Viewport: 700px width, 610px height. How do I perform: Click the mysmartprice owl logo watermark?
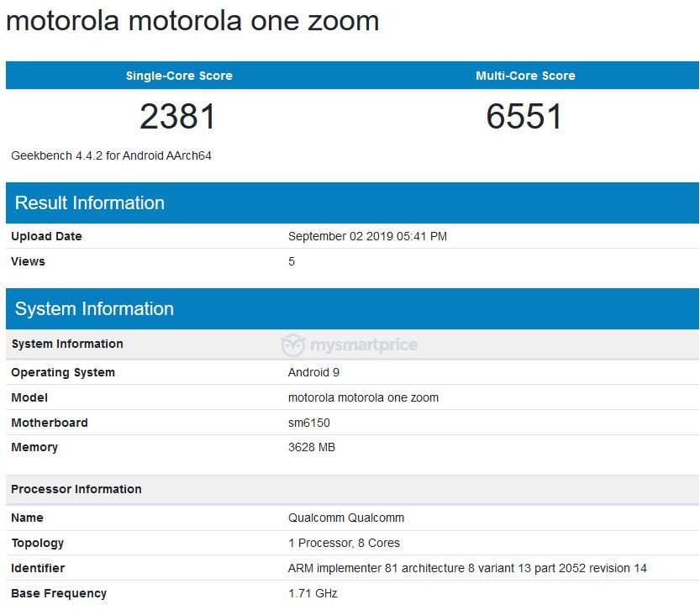(x=292, y=345)
